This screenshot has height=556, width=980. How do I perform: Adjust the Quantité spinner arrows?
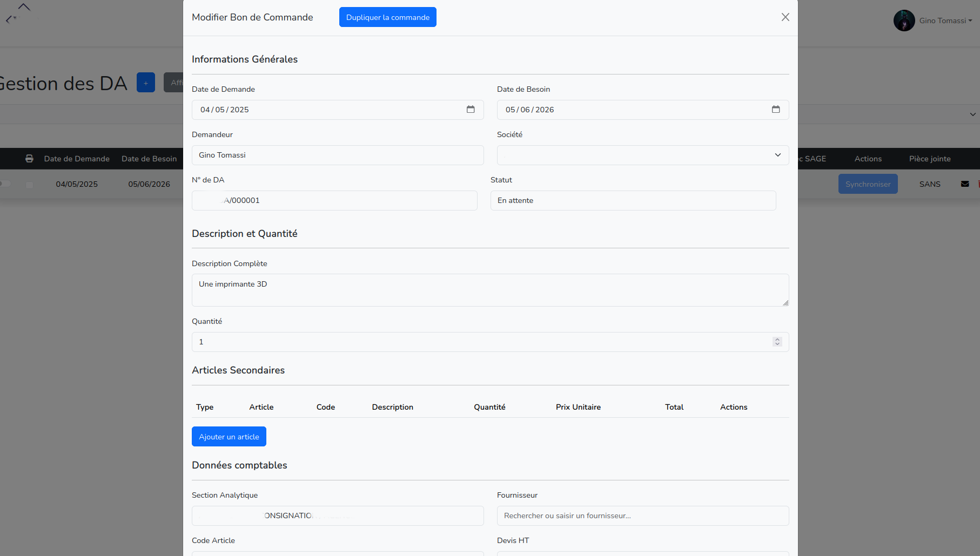[777, 342]
